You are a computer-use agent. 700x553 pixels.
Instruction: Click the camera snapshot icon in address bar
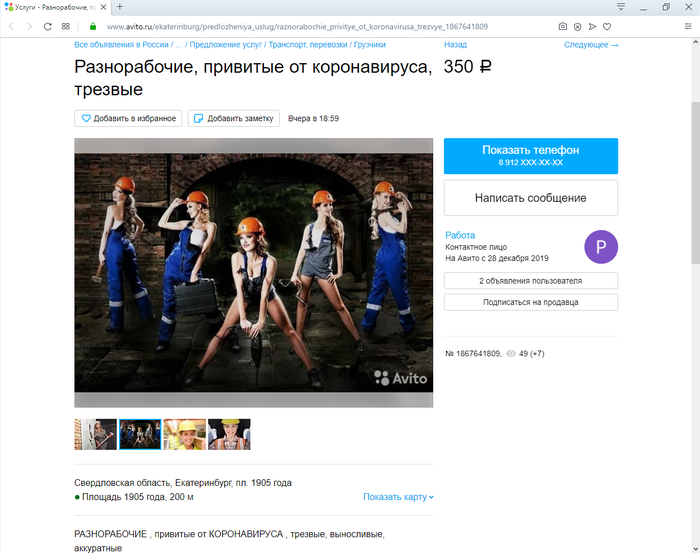tap(563, 26)
